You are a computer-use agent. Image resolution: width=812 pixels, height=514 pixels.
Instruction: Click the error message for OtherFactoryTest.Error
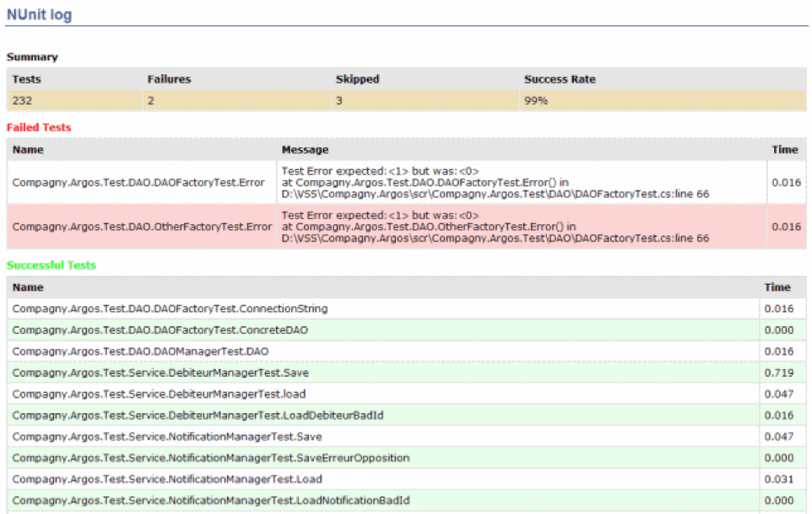tap(495, 227)
